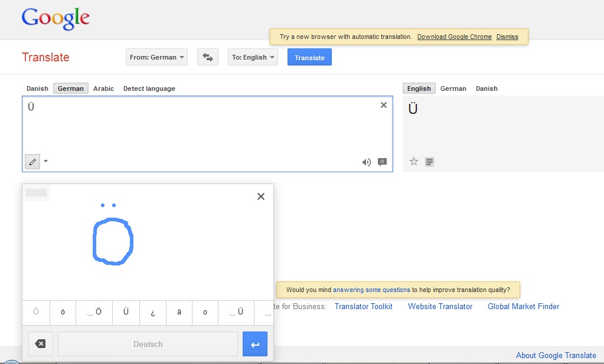
Task: Close the handwriting input panel
Action: [261, 196]
